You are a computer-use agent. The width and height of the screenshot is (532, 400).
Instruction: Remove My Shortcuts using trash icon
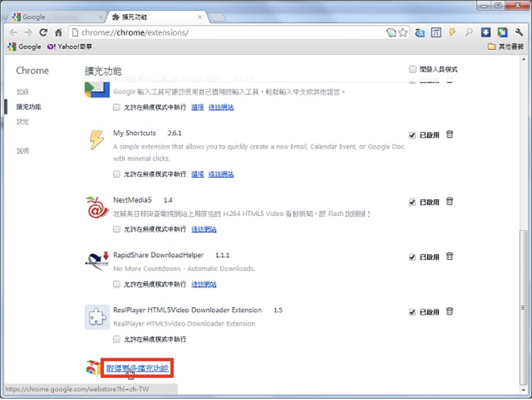pyautogui.click(x=450, y=135)
